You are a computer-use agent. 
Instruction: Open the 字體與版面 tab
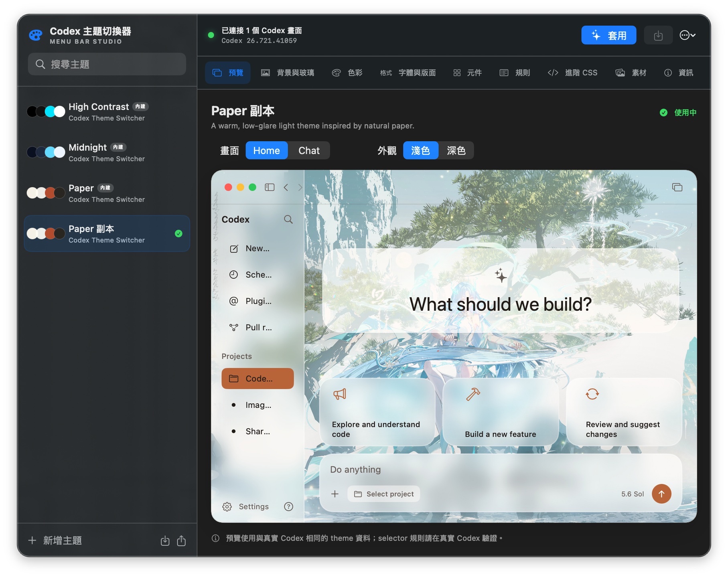(x=408, y=73)
